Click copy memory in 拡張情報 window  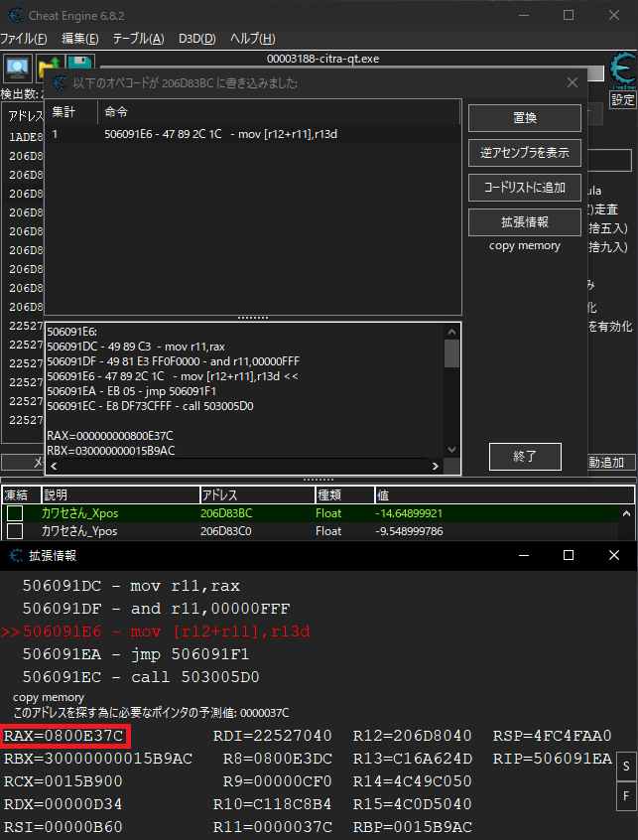(49, 697)
